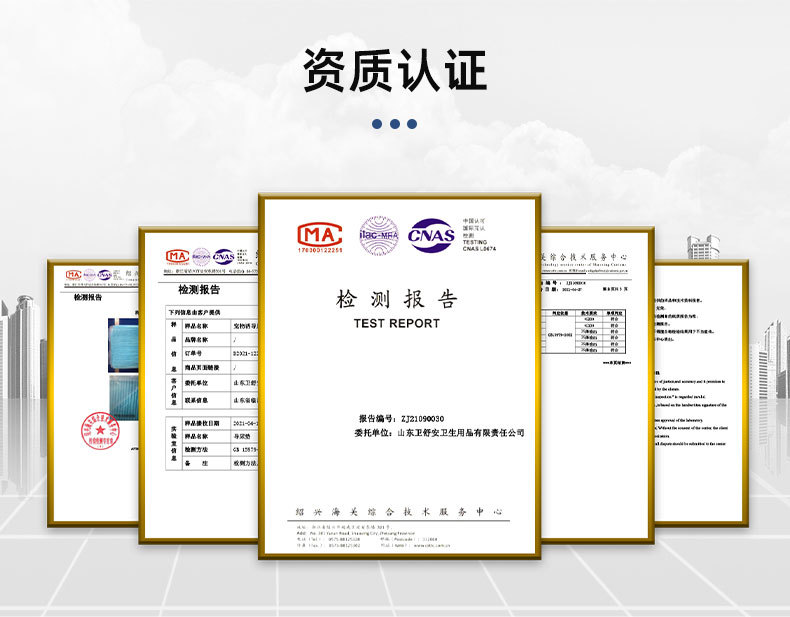Viewport: 790px width, 617px height.
Task: Click the ilac-MRA circular logo
Action: 379,236
